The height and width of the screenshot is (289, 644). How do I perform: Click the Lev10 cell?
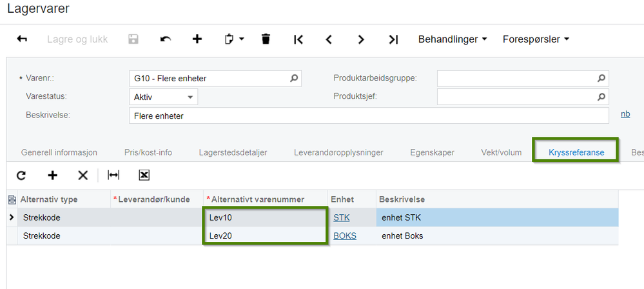(x=266, y=217)
